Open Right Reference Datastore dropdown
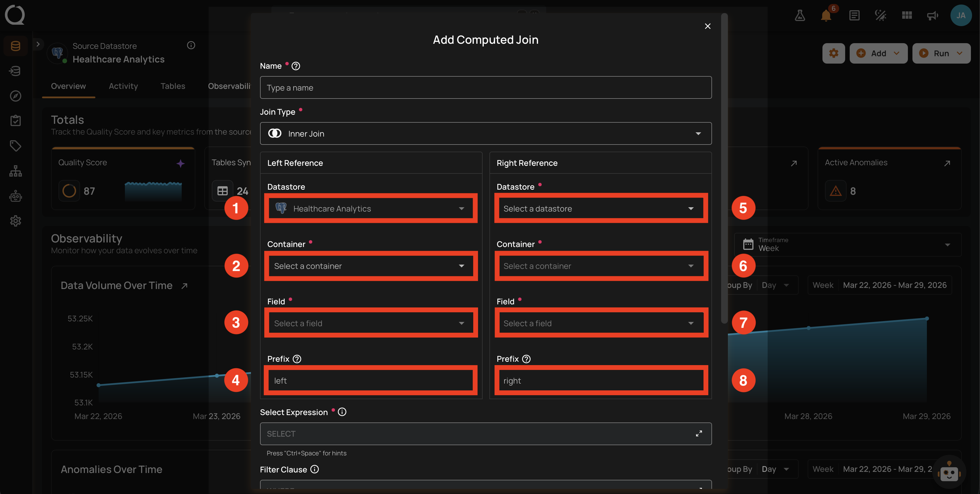This screenshot has height=494, width=980. 601,209
